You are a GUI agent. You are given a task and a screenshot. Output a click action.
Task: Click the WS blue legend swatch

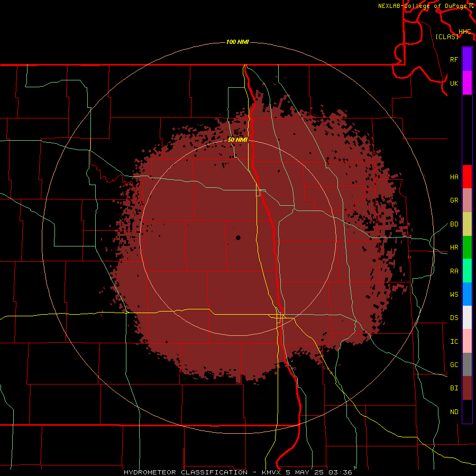(467, 294)
